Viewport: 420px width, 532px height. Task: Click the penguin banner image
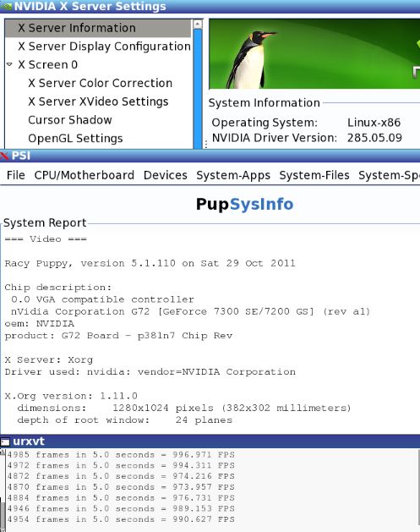pyautogui.click(x=314, y=54)
